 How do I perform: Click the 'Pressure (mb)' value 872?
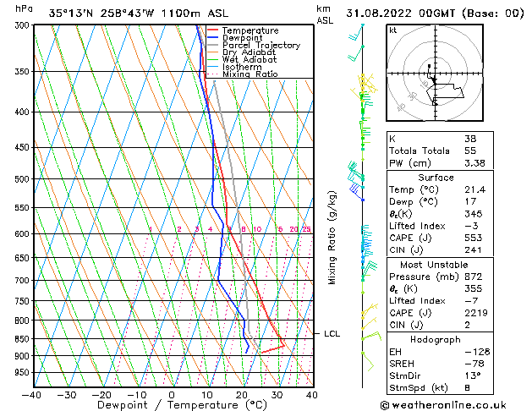pos(474,277)
